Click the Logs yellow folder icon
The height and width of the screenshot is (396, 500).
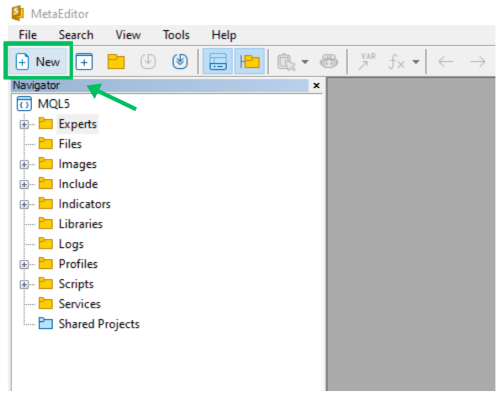(x=45, y=243)
